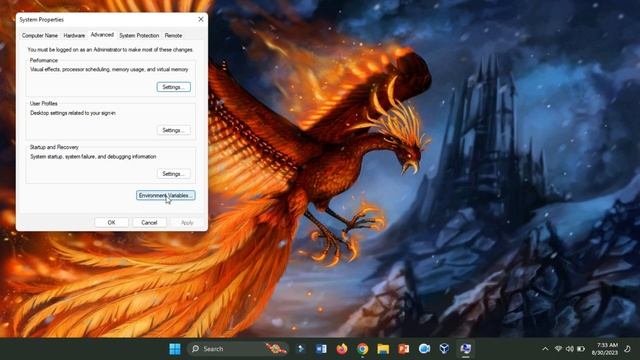Click the volume speaker icon in tray

coord(569,349)
